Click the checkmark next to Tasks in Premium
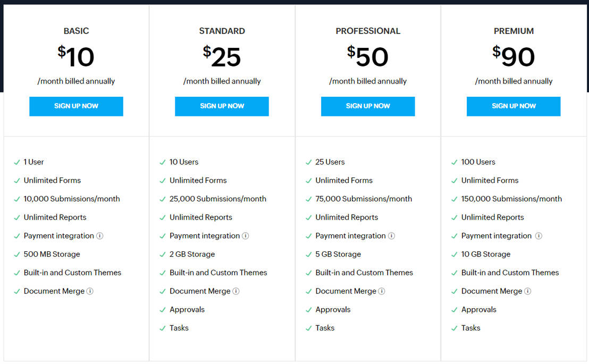The image size is (589, 364). click(455, 328)
